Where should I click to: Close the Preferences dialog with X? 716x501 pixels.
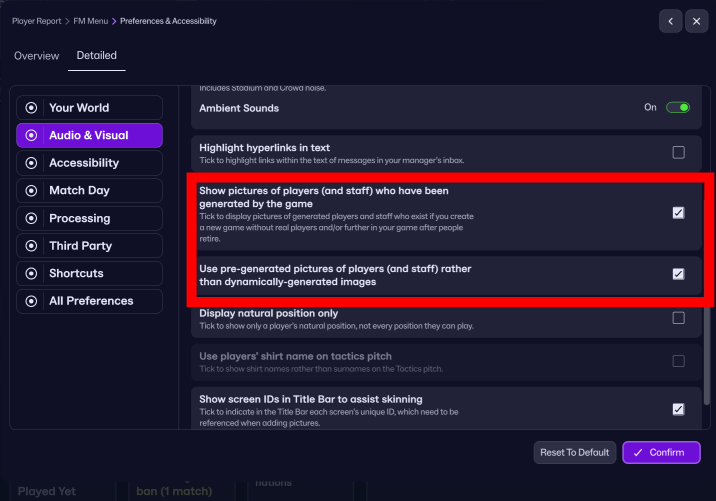pyautogui.click(x=696, y=21)
